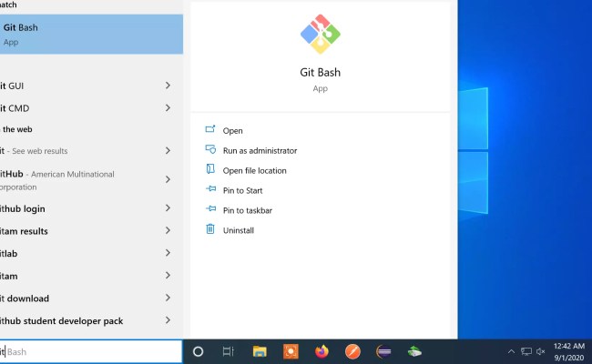Open Git Bash from the actions list
This screenshot has height=364, width=592.
pos(232,130)
